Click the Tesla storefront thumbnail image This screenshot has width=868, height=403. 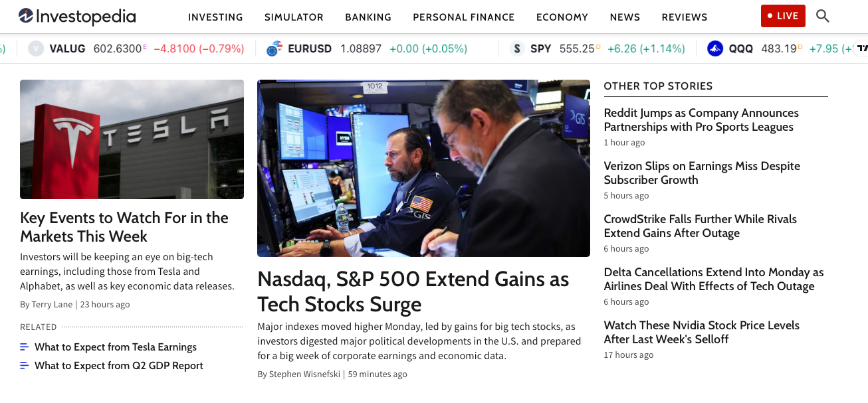pos(132,139)
